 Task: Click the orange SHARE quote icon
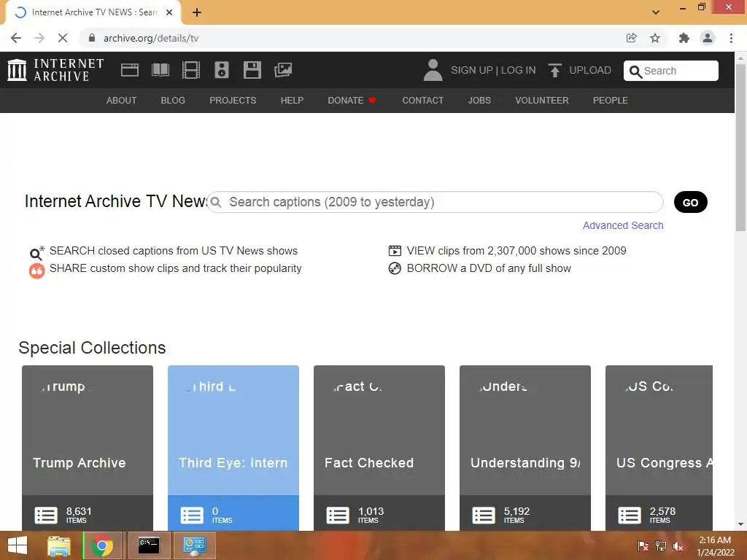[36, 271]
